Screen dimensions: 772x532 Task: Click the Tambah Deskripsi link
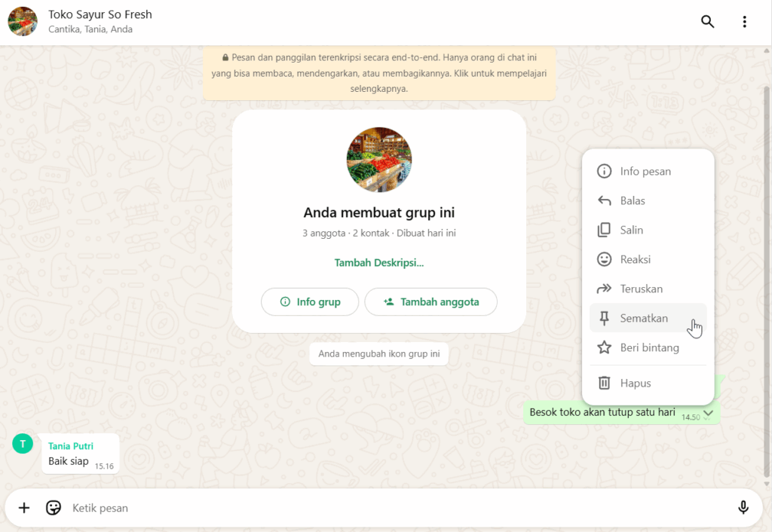(378, 263)
